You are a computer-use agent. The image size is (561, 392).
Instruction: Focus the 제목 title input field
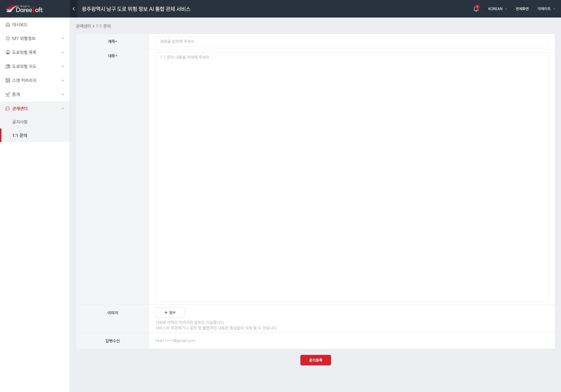pyautogui.click(x=352, y=41)
